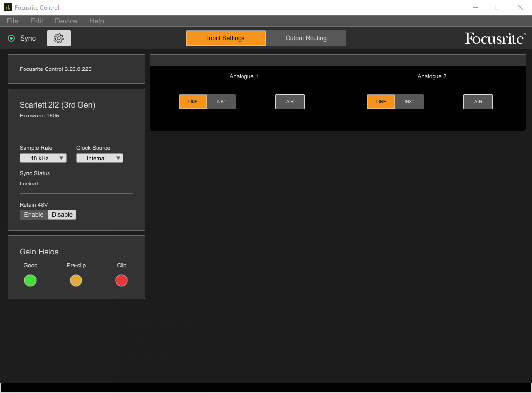Click the Pre-clip label in Gain Halos
The width and height of the screenshot is (532, 393).
tap(76, 265)
